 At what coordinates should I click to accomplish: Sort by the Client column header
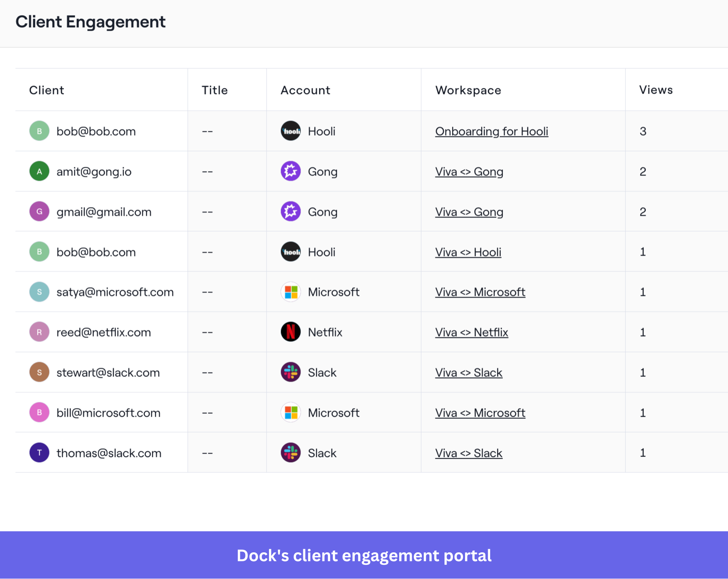click(x=47, y=90)
